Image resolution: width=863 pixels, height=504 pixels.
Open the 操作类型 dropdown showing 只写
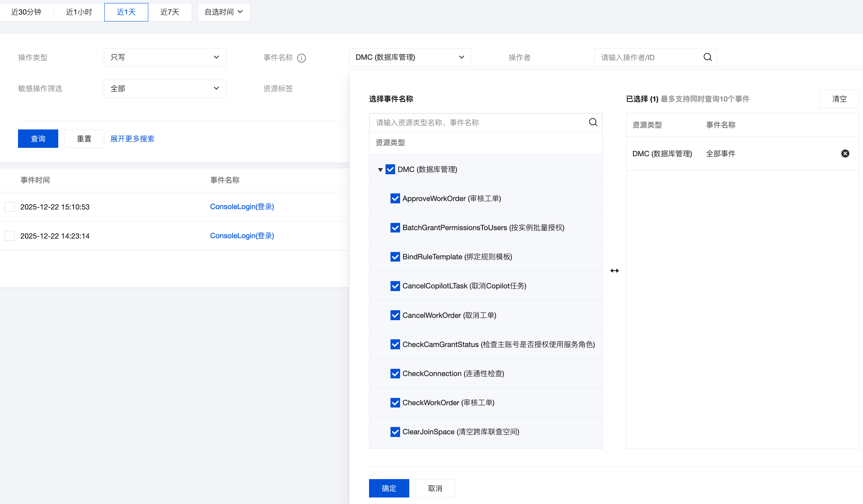[165, 57]
